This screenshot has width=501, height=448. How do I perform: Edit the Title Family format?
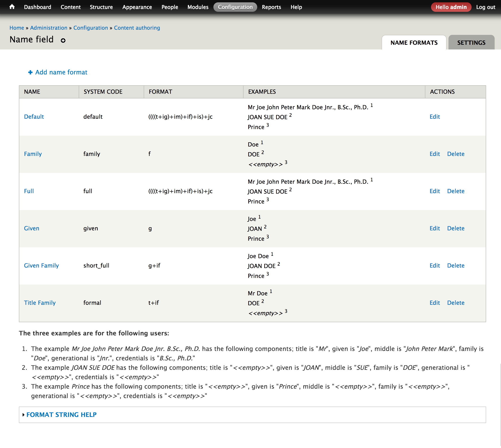coord(435,303)
